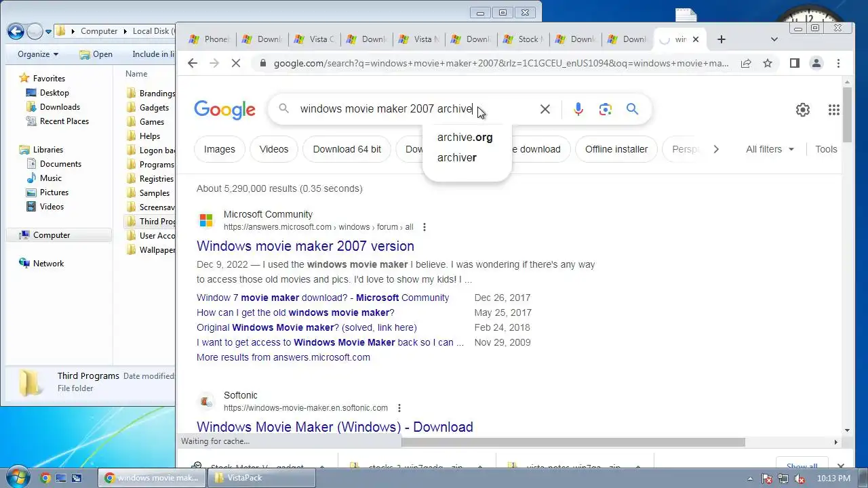Switch to VistaPack taskbar window

click(x=261, y=478)
